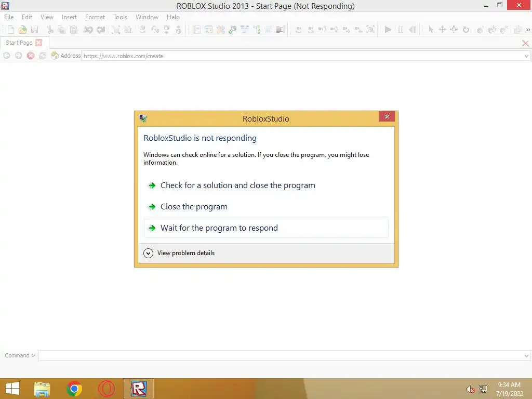Image resolution: width=532 pixels, height=399 pixels.
Task: Click the Roblox Studio taskbar button
Action: pyautogui.click(x=138, y=389)
